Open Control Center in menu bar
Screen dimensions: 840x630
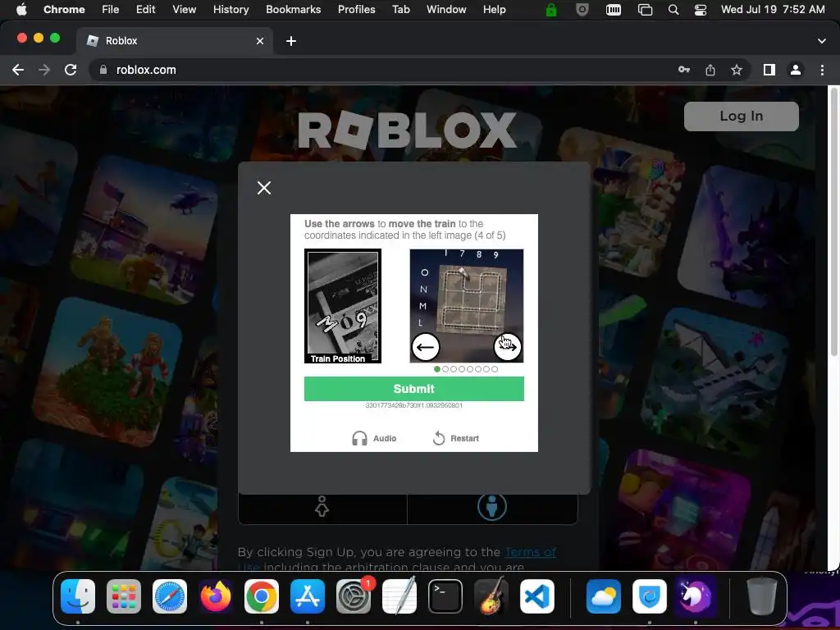[x=701, y=10]
